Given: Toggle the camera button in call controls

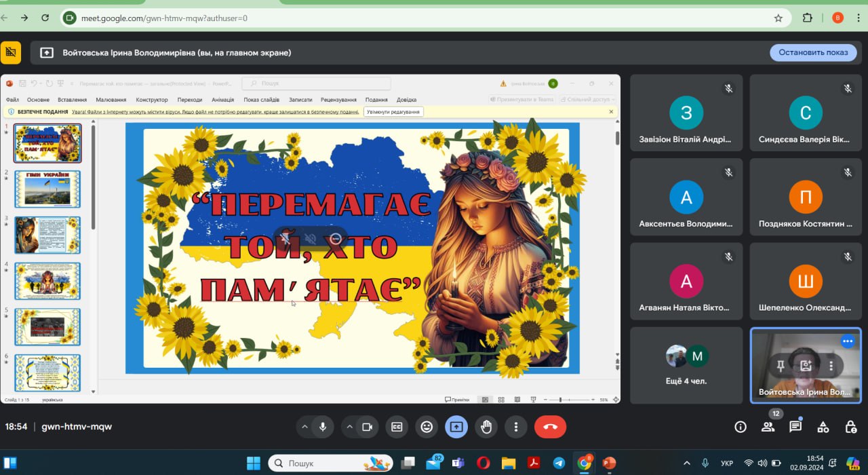Looking at the screenshot, I should (368, 427).
